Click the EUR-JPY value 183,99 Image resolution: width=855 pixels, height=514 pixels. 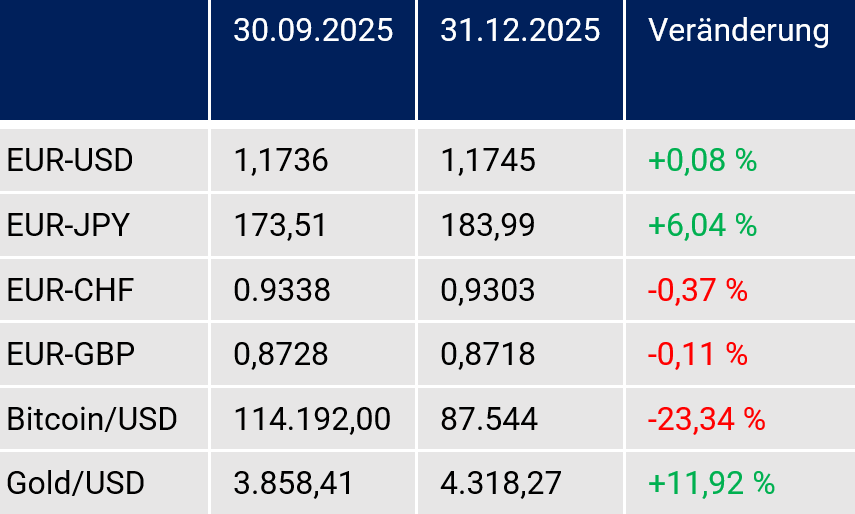[488, 225]
